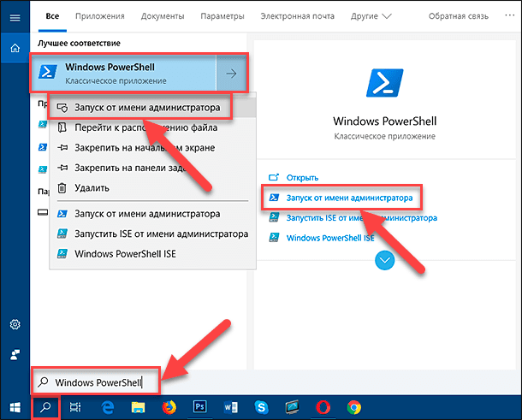The height and width of the screenshot is (420, 522).
Task: Launch Microsoft Edge from taskbar
Action: [x=107, y=407]
